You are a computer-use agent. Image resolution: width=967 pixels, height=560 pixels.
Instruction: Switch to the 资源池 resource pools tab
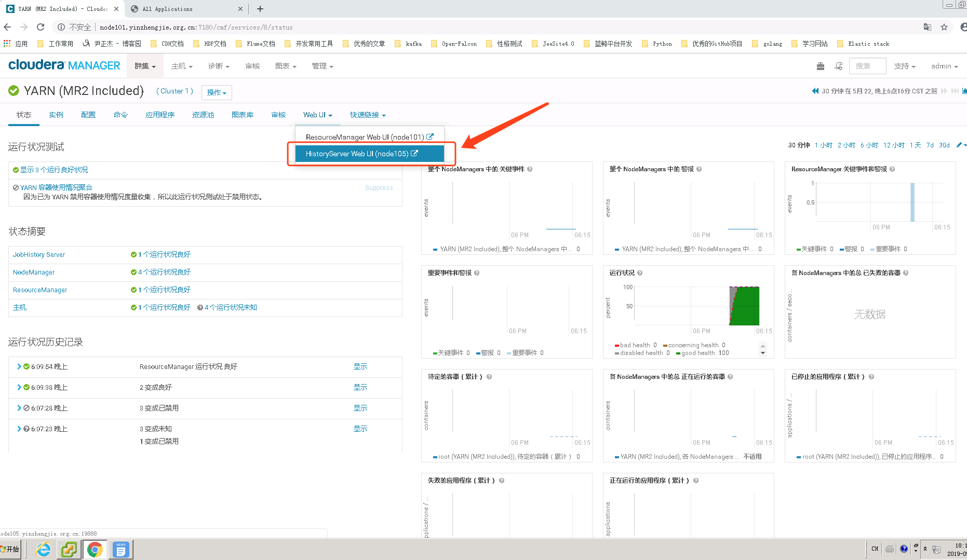203,115
